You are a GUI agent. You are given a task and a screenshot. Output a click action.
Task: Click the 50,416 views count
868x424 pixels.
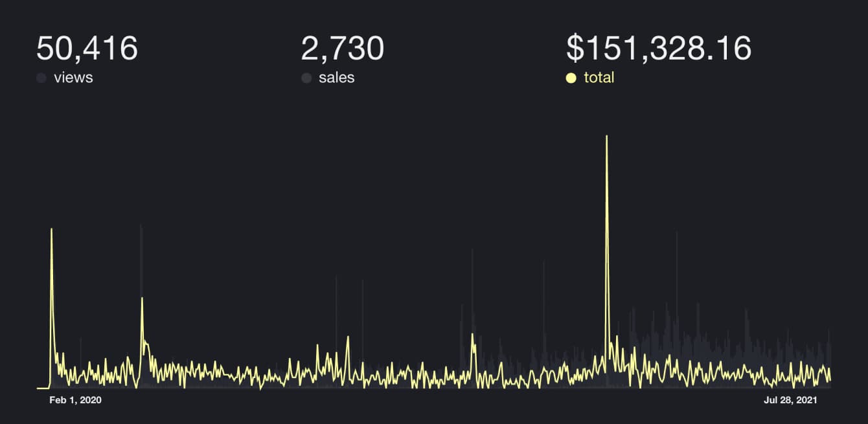tap(87, 49)
